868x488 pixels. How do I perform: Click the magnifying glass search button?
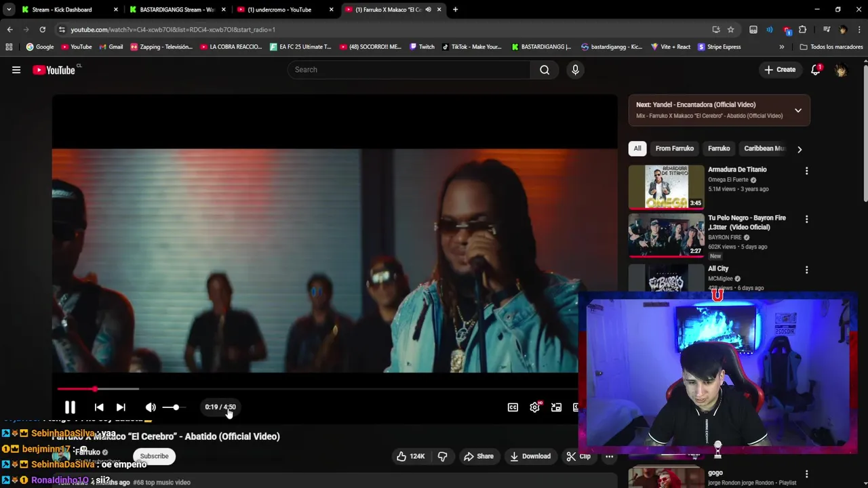coord(545,70)
